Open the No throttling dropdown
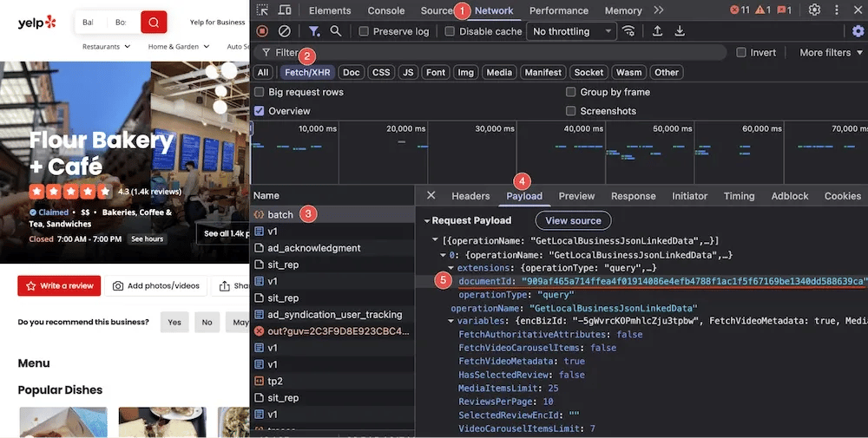This screenshot has height=438, width=868. (x=571, y=31)
